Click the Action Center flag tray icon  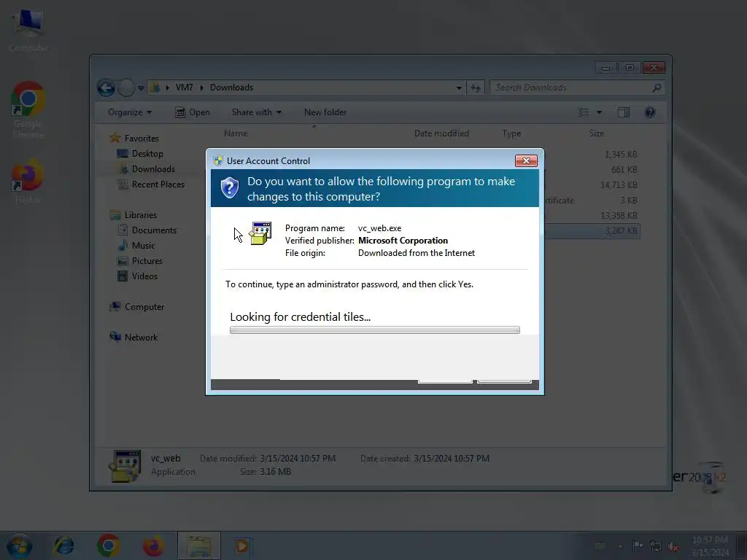pos(637,545)
